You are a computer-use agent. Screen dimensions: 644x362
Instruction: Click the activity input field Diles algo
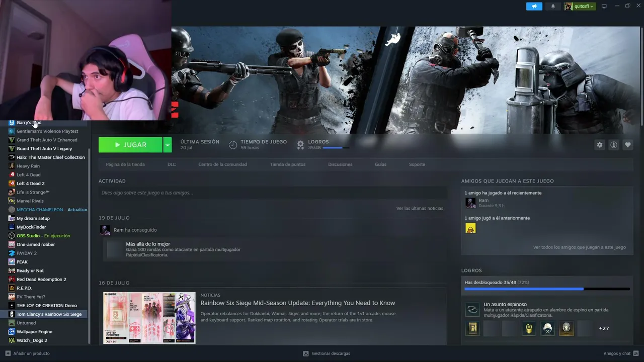click(x=273, y=193)
